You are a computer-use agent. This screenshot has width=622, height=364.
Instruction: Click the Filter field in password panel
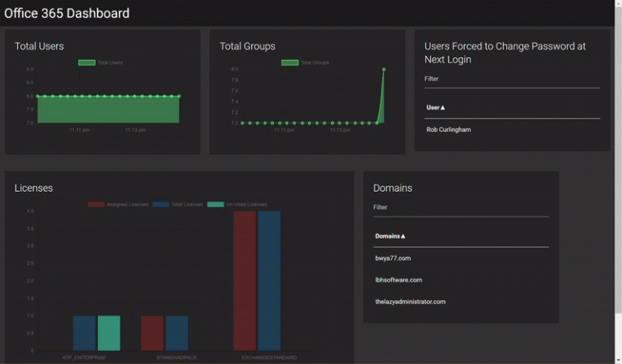[x=512, y=79]
